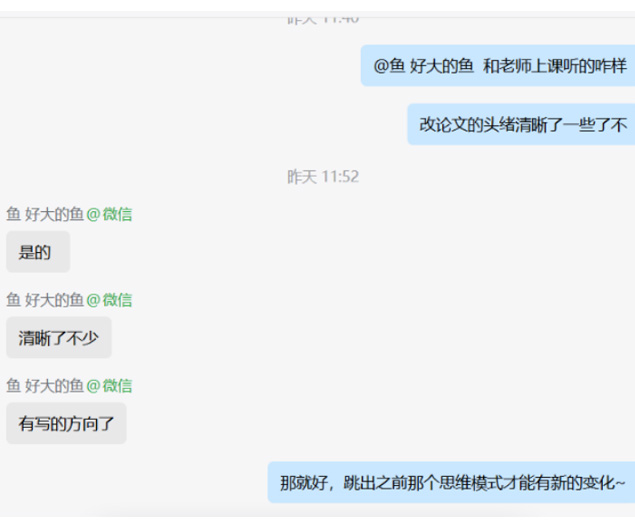Screen dimensions: 635x523
Task: Open sender name 鱼 好大的鱼 above 是的
Action: coord(45,214)
